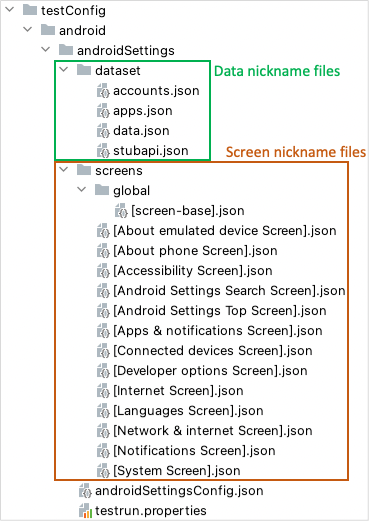
Task: Open [Connected devices Screen].json text
Action: 213,351
